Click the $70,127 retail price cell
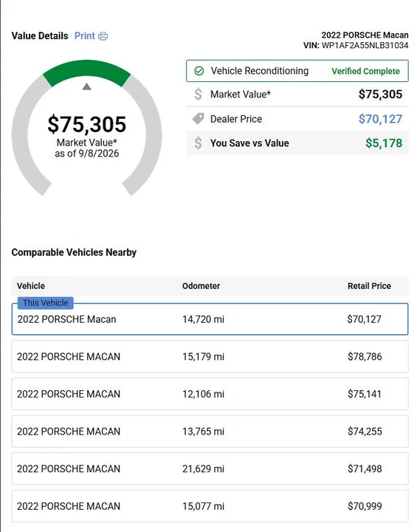 point(364,319)
